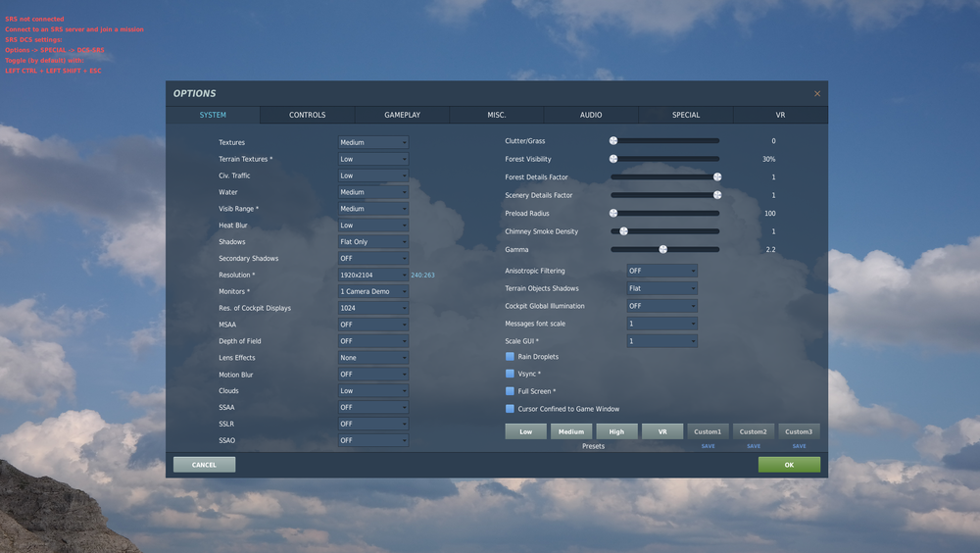This screenshot has height=553, width=980.
Task: Click SAVE under Custom2
Action: [x=754, y=446]
